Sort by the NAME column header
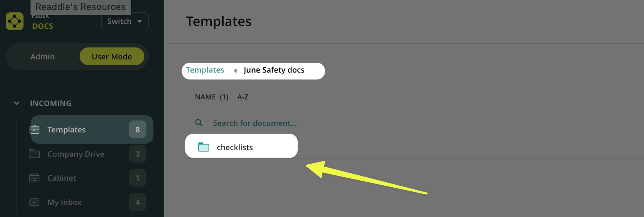Screen dimensions: 644x217 pos(205,97)
